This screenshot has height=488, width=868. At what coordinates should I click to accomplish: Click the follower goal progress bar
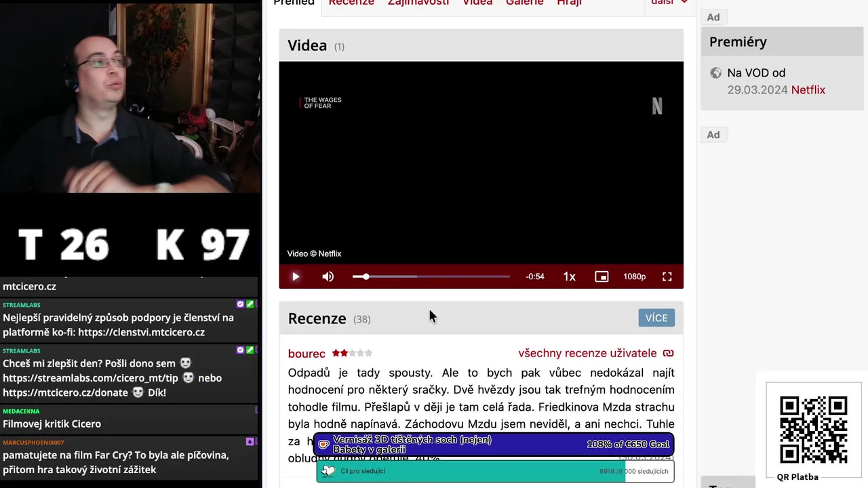[495, 471]
